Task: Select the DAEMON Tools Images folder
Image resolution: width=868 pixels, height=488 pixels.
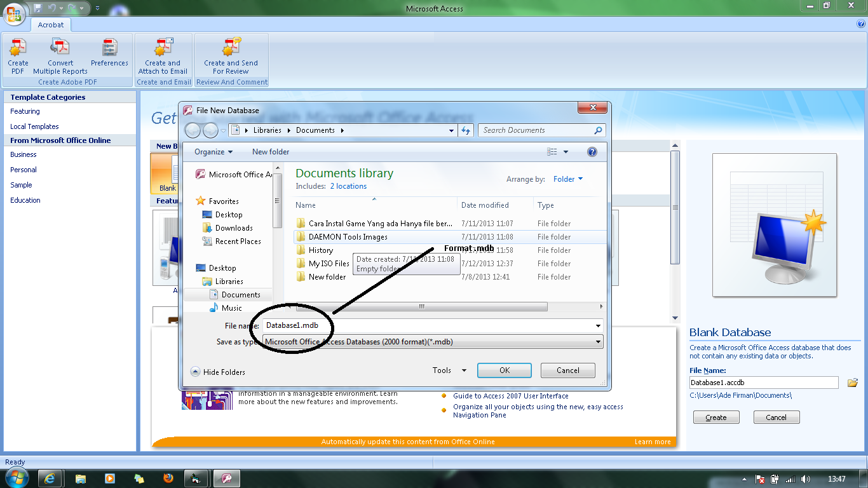Action: [349, 236]
